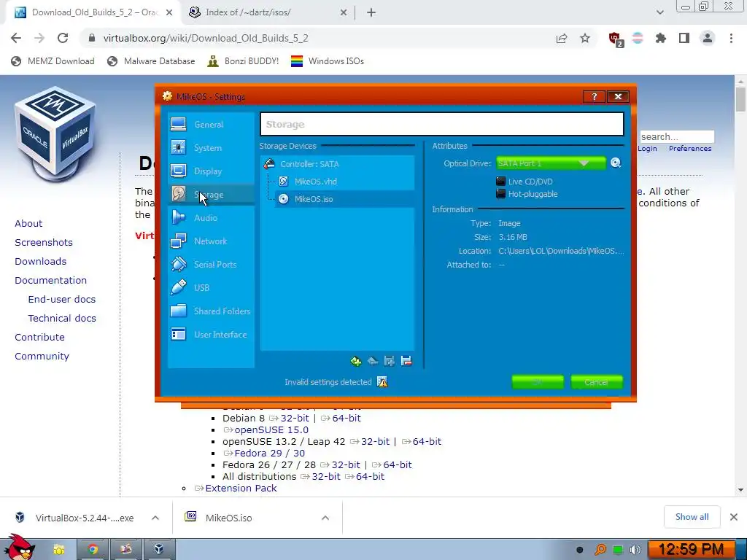Open the Screenshots sidebar link
This screenshot has width=747, height=560.
click(43, 242)
